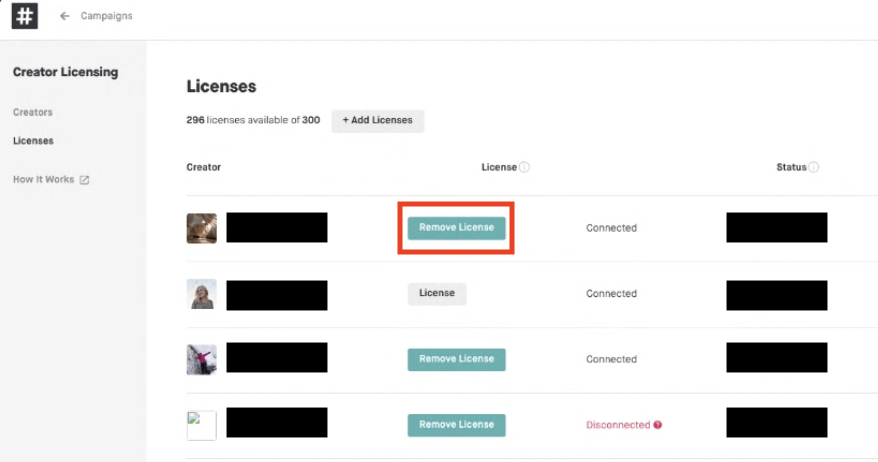Open the first creator's profile thumbnail
Viewport: 878px width, 462px height.
coord(201,228)
